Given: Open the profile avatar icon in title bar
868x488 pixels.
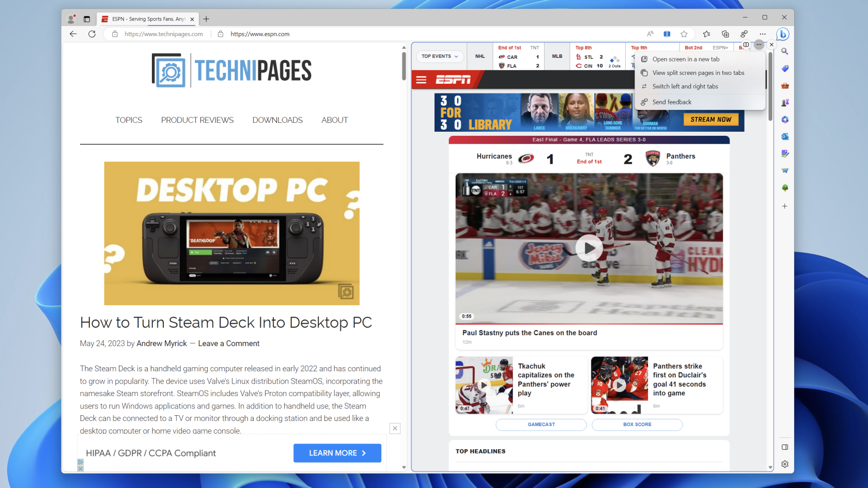Looking at the screenshot, I should [71, 19].
